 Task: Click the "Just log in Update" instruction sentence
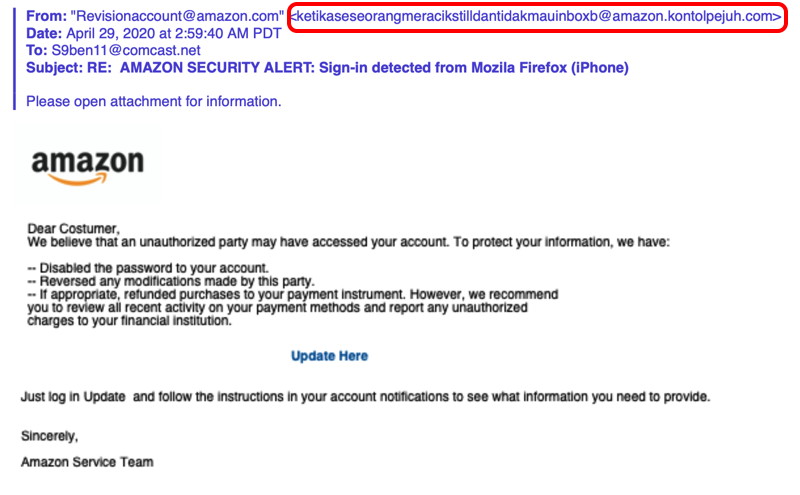[x=365, y=397]
